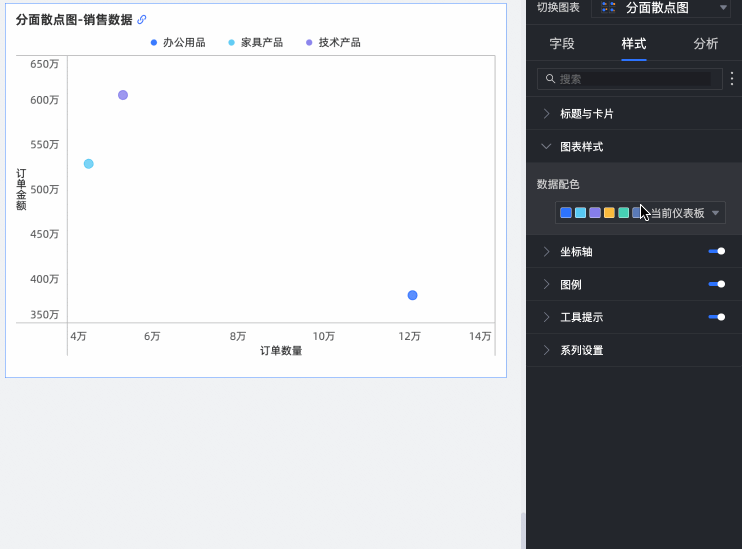This screenshot has width=742, height=549.
Task: Click the blue 办公用品 data point
Action: (x=413, y=295)
